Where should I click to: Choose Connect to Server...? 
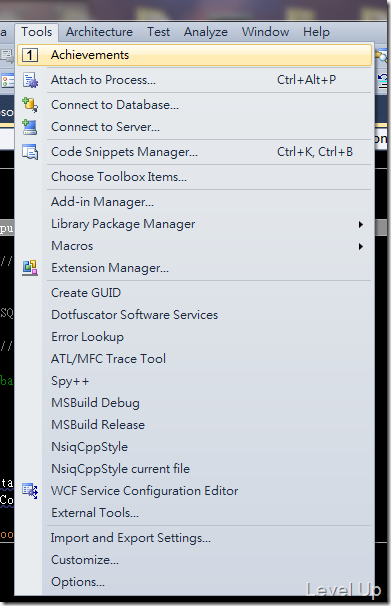click(x=194, y=127)
